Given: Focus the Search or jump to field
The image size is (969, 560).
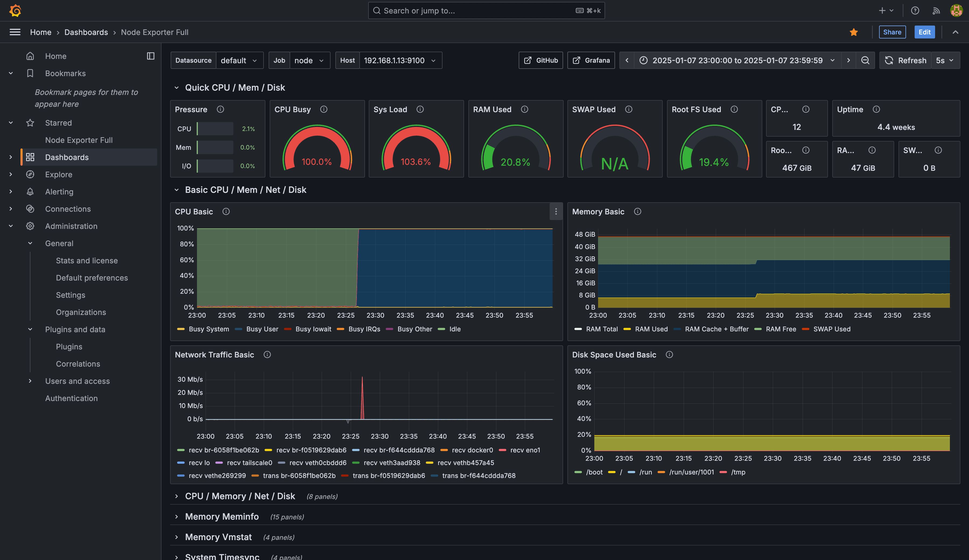Looking at the screenshot, I should tap(486, 11).
